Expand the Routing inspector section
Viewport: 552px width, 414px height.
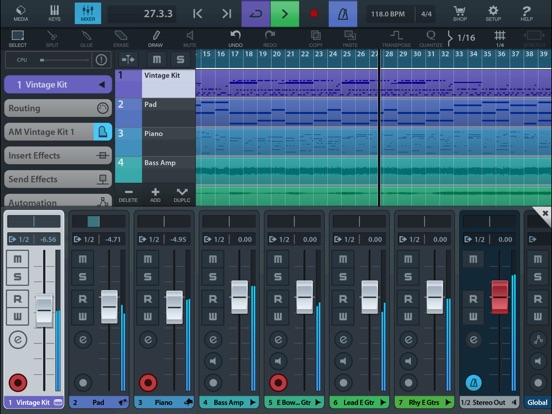58,108
